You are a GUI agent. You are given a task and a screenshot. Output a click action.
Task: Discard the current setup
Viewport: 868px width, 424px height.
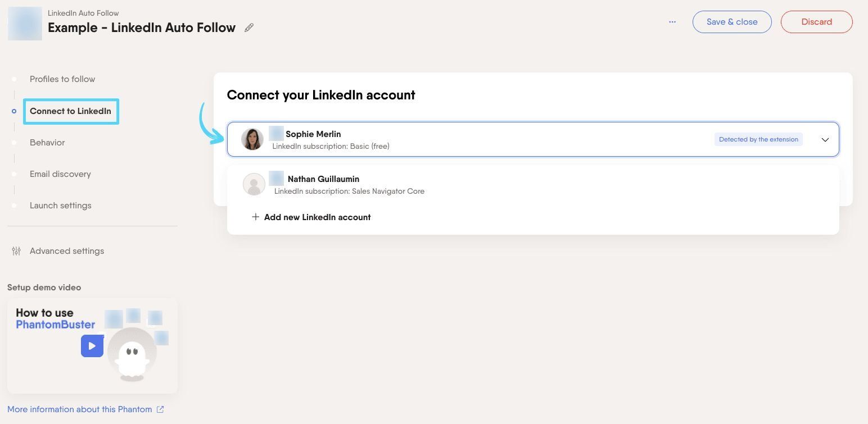816,22
